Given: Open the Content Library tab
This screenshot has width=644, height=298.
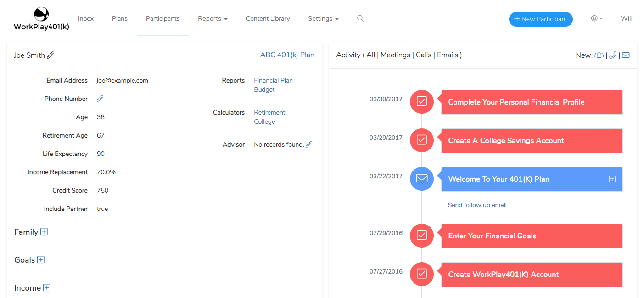Looking at the screenshot, I should (268, 18).
